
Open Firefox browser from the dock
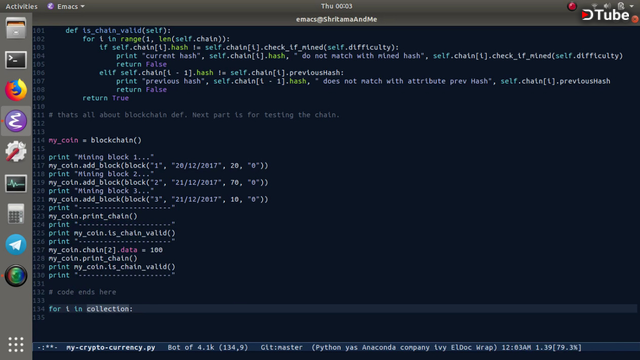pos(16,90)
